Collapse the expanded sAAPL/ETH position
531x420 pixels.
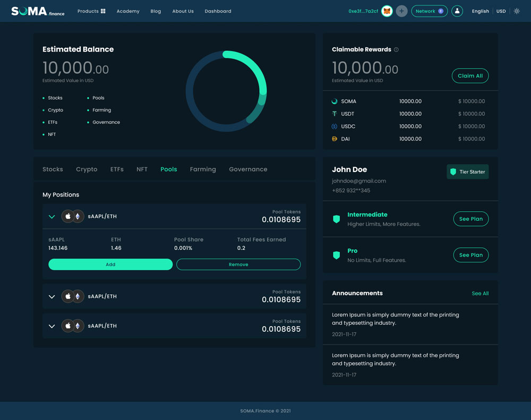[x=52, y=217]
